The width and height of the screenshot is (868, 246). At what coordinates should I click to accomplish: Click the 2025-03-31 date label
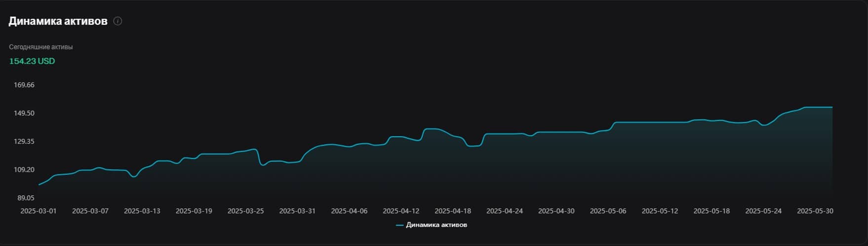click(x=297, y=211)
